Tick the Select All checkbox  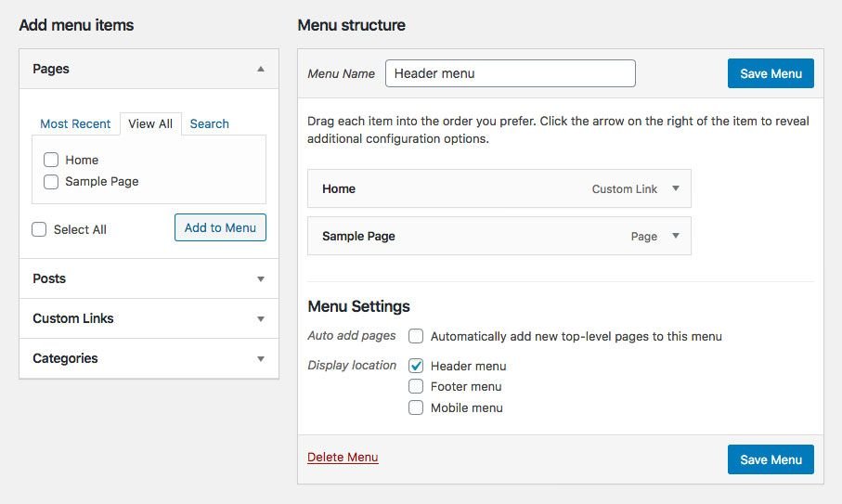(39, 229)
